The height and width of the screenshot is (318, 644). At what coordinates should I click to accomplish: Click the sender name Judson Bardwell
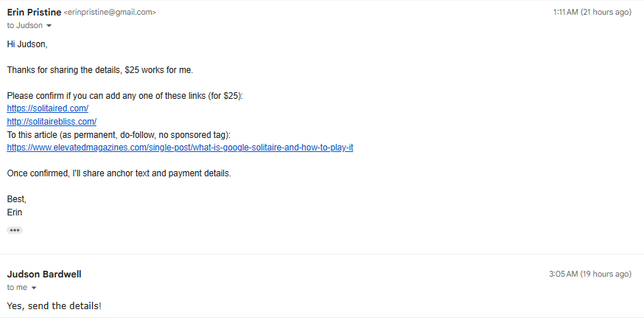pyautogui.click(x=44, y=274)
